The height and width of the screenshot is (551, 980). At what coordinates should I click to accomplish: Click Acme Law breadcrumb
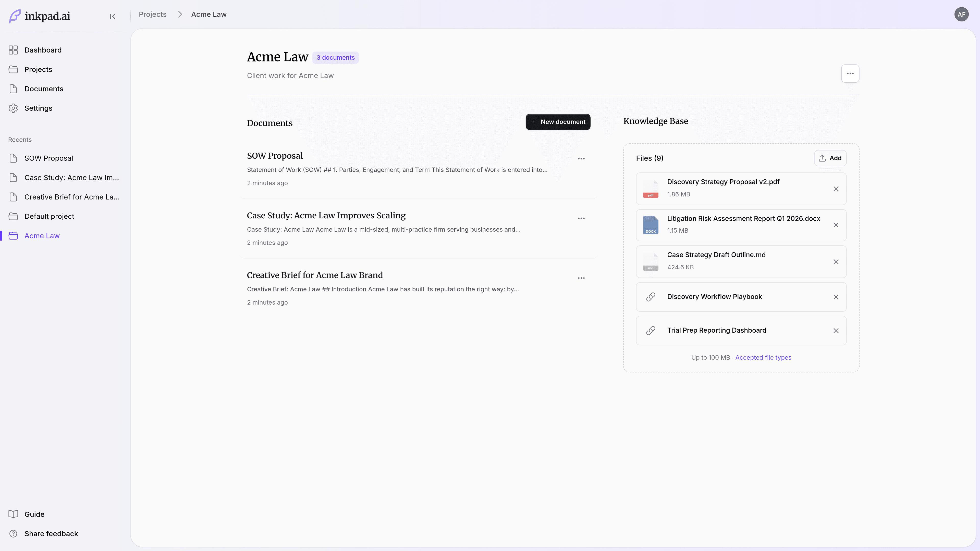coord(209,15)
